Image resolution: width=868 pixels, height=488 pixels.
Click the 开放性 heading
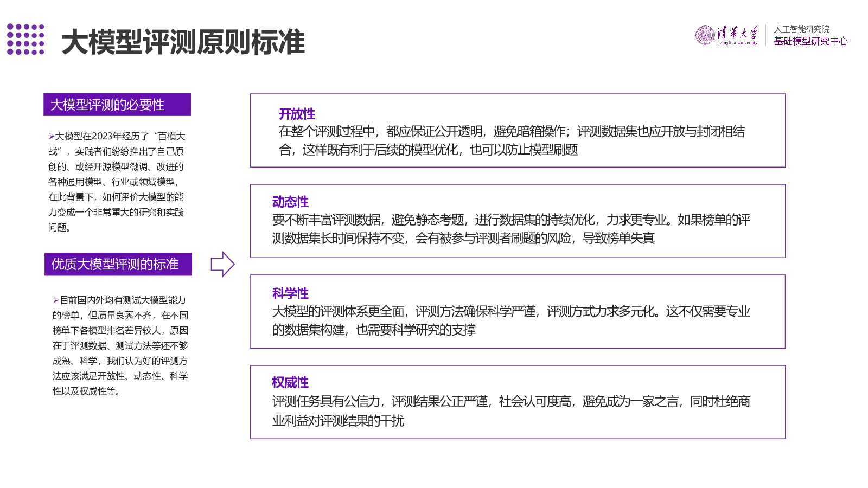297,114
